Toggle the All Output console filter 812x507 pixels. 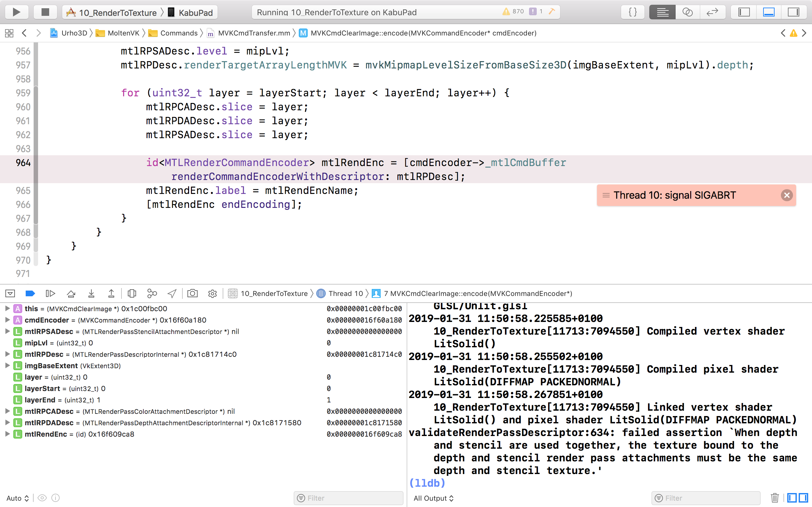coord(434,498)
